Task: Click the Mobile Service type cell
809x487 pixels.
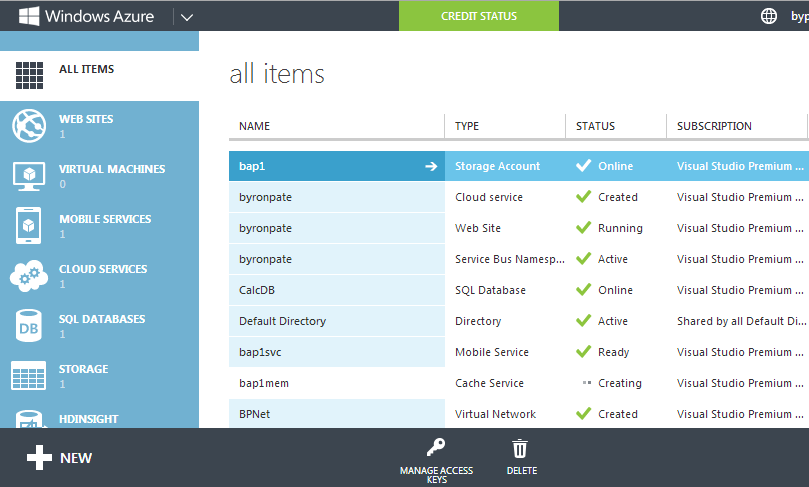Action: [492, 352]
